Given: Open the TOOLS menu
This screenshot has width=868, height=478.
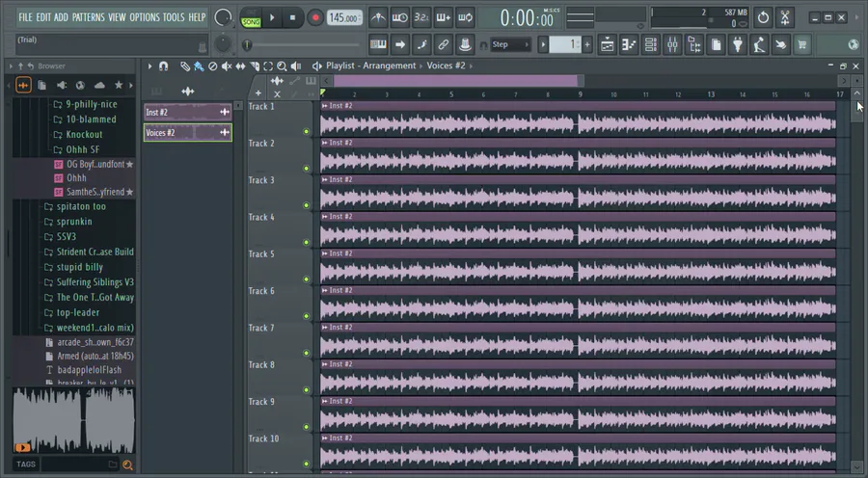Looking at the screenshot, I should pos(174,17).
